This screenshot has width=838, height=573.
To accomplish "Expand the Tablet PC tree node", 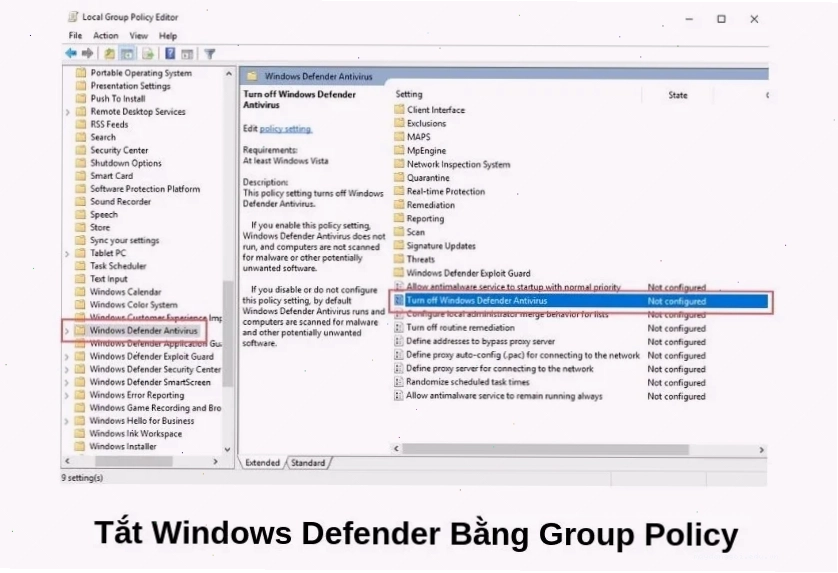I will [x=67, y=253].
